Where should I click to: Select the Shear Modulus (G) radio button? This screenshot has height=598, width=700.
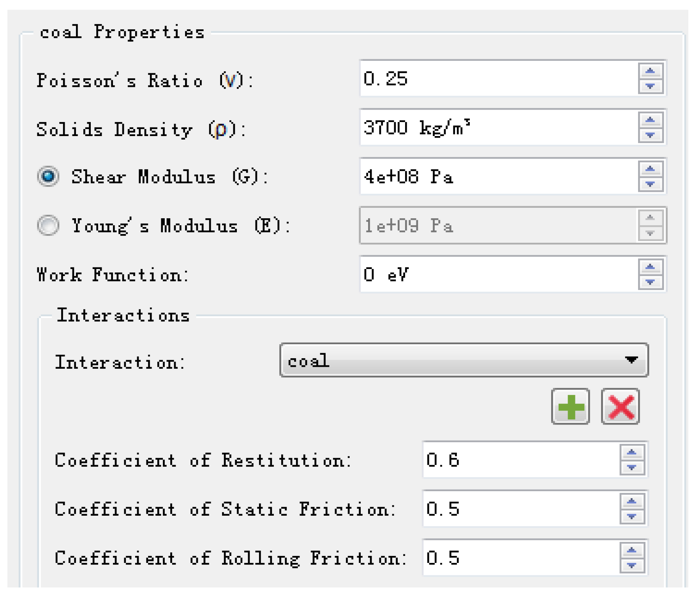click(x=48, y=176)
